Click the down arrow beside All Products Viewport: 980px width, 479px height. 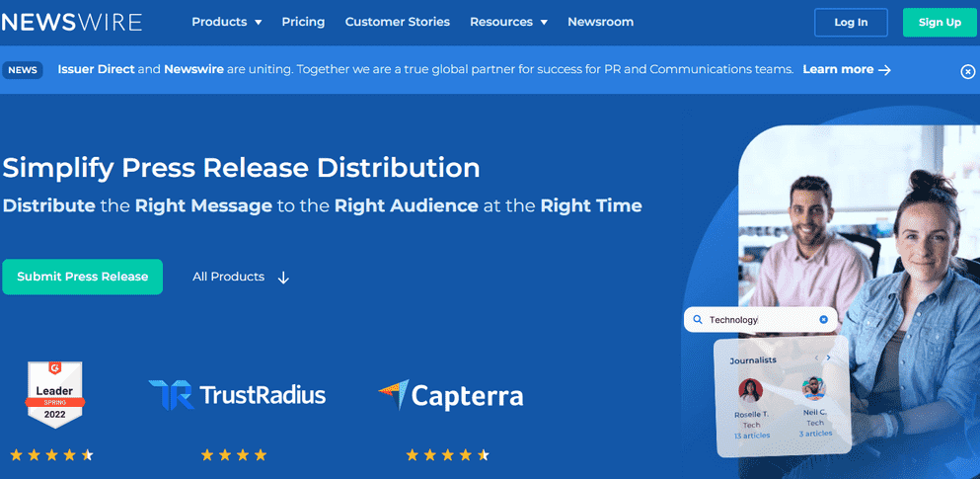pyautogui.click(x=283, y=278)
